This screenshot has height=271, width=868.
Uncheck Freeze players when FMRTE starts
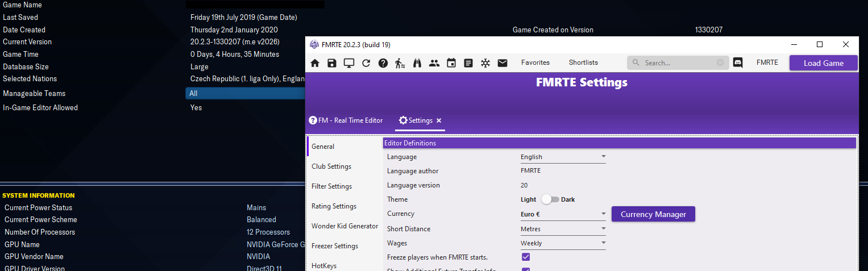(526, 257)
